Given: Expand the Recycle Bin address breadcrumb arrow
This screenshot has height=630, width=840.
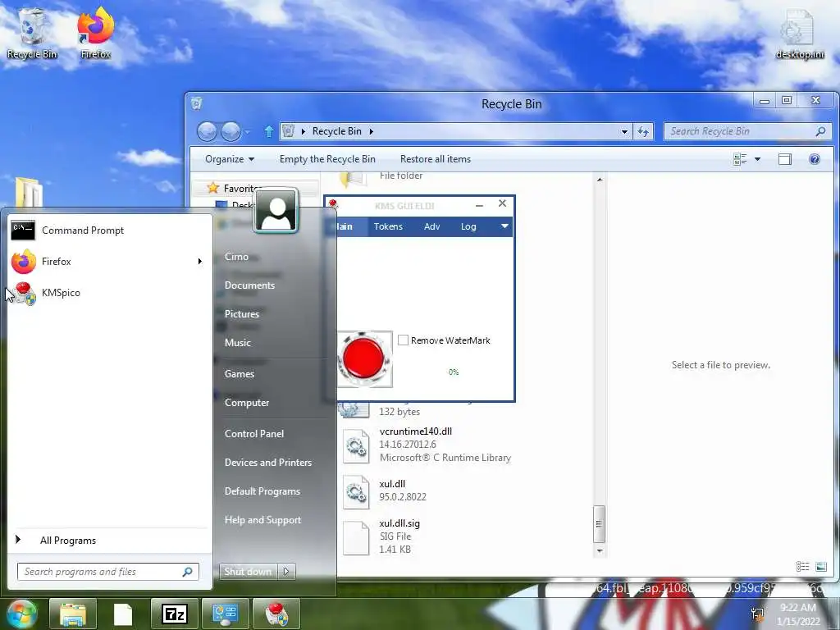Looking at the screenshot, I should pos(371,131).
